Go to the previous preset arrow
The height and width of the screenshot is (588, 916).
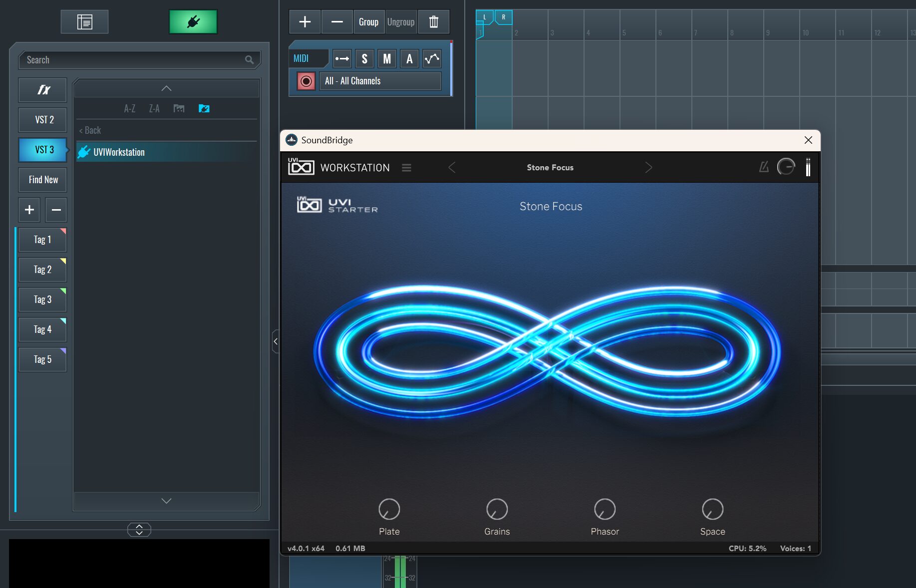pyautogui.click(x=452, y=168)
